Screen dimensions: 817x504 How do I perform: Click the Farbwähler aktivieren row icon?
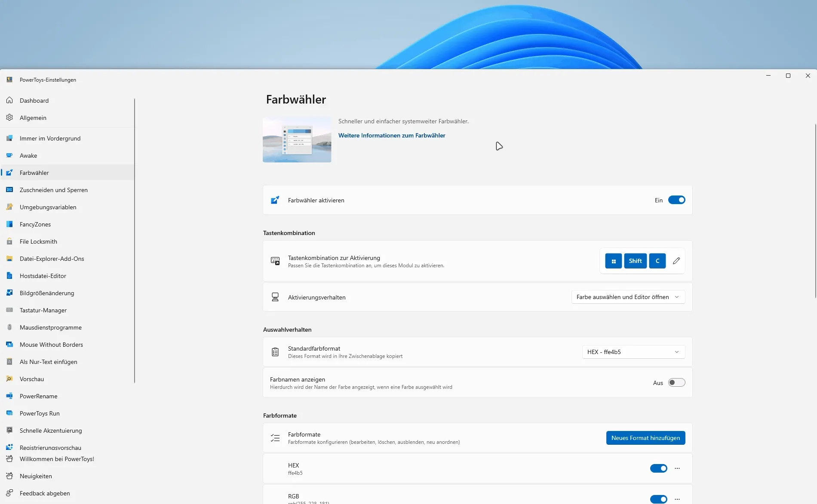pyautogui.click(x=275, y=200)
